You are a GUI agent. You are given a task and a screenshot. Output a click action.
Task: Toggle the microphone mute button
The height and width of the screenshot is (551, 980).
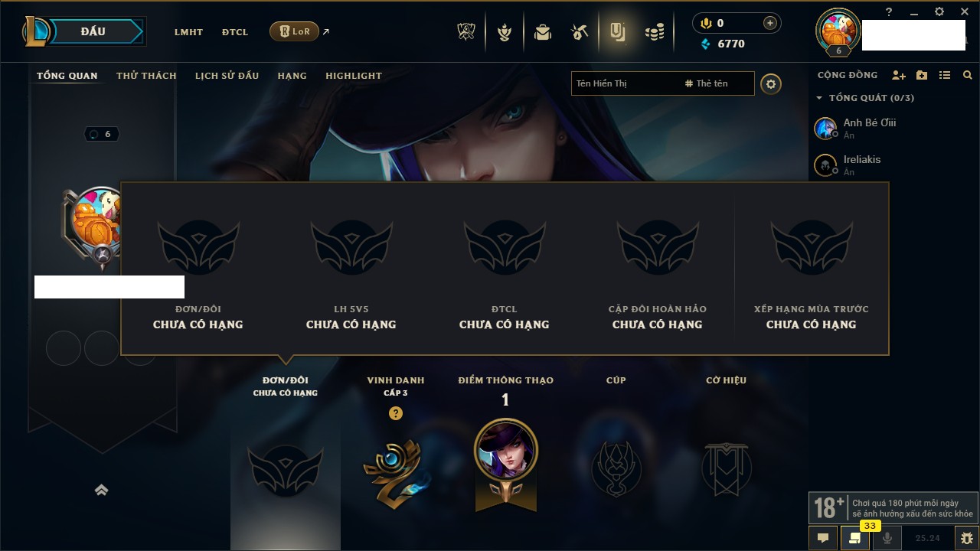[887, 538]
